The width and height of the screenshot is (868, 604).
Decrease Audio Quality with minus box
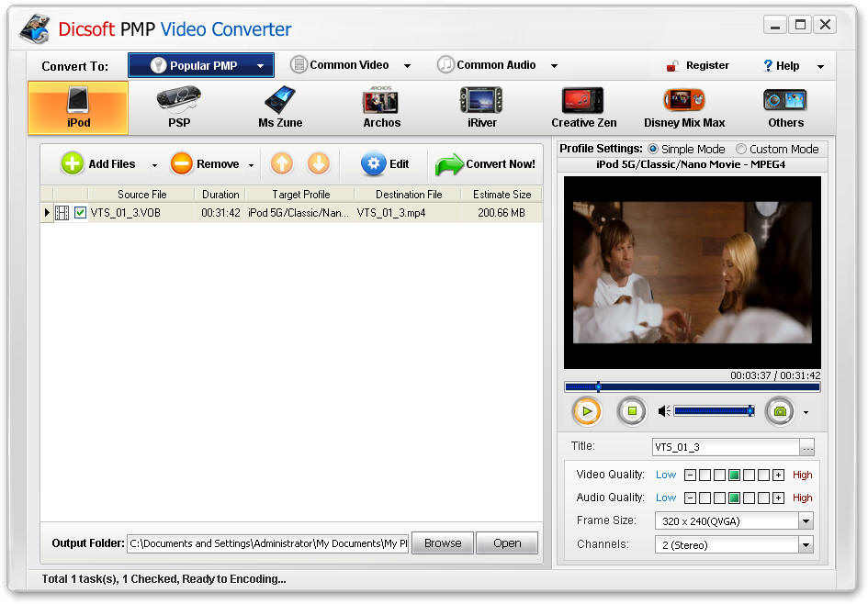point(690,498)
